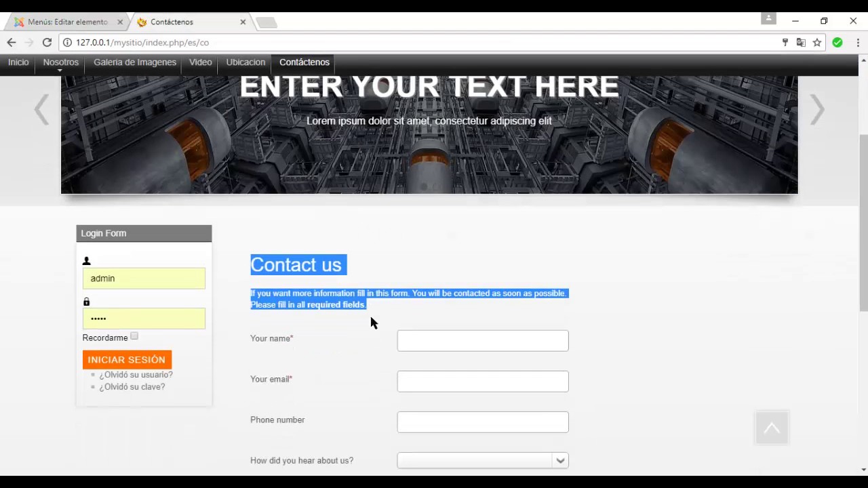
Task: Click the username field containing admin
Action: pyautogui.click(x=144, y=279)
